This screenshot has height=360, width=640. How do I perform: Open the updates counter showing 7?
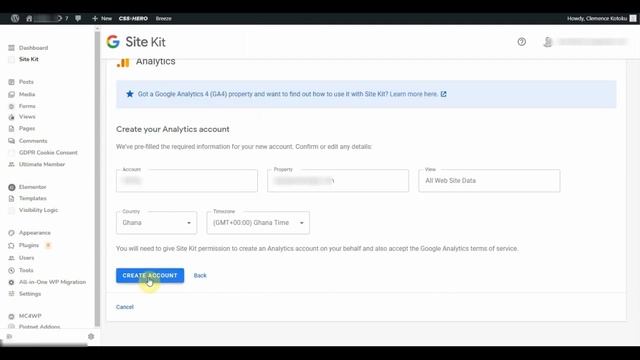[x=62, y=18]
